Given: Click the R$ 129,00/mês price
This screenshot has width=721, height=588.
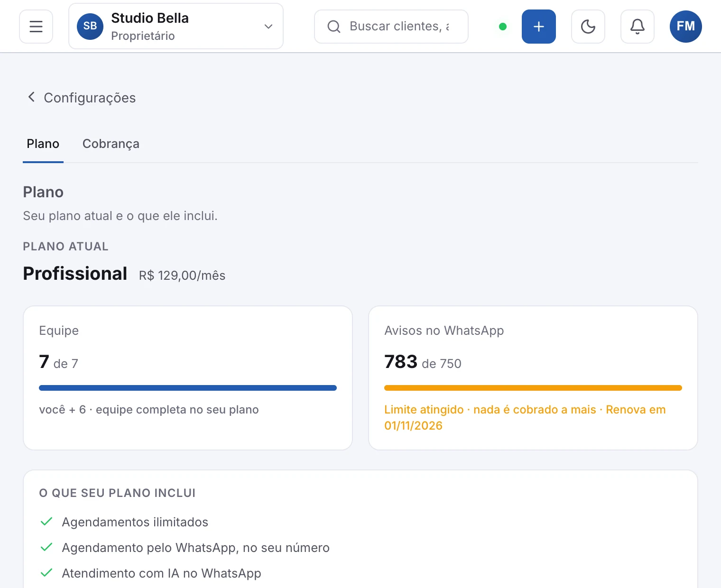Looking at the screenshot, I should 182,276.
